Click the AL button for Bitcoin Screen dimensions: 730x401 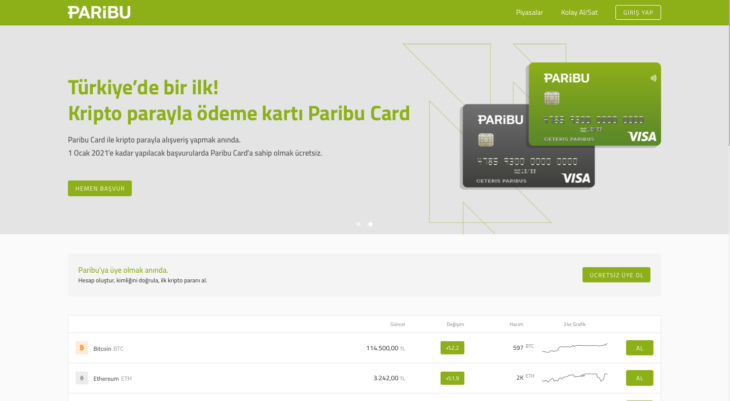point(639,348)
